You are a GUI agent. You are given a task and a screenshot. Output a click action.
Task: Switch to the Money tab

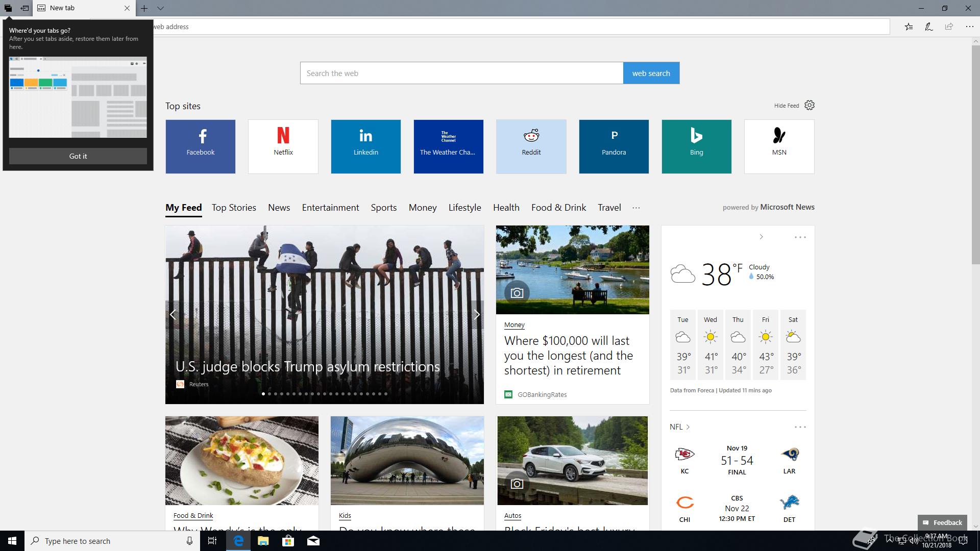(x=423, y=208)
